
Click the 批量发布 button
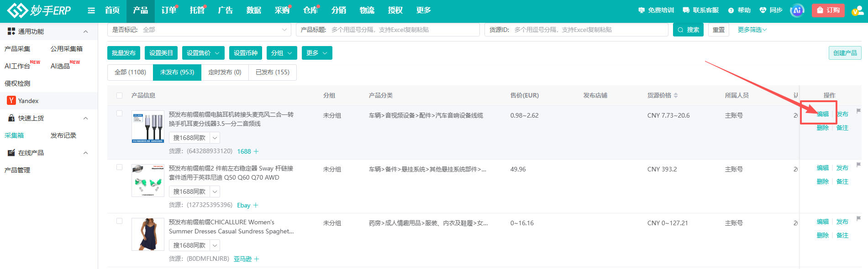pyautogui.click(x=124, y=53)
